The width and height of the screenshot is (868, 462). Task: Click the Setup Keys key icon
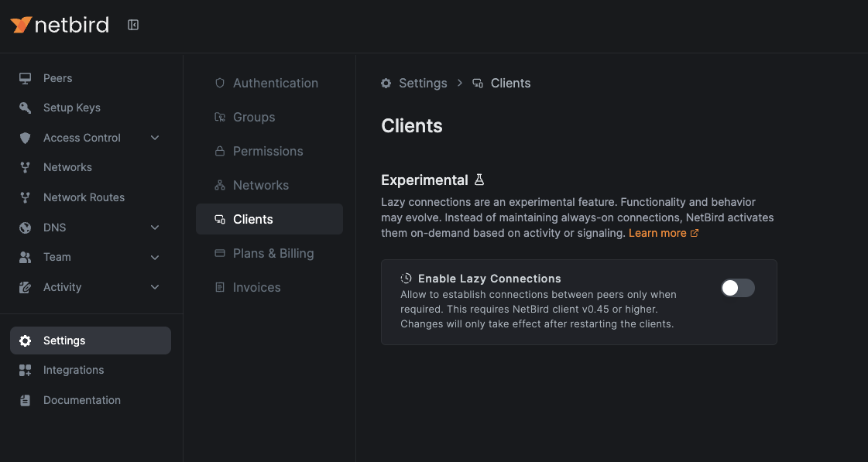pyautogui.click(x=26, y=108)
